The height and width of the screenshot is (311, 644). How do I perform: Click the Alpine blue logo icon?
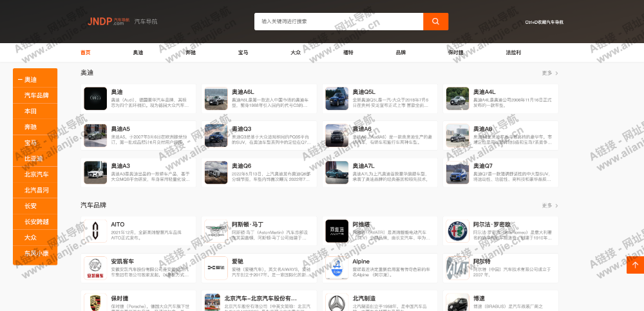click(x=337, y=268)
